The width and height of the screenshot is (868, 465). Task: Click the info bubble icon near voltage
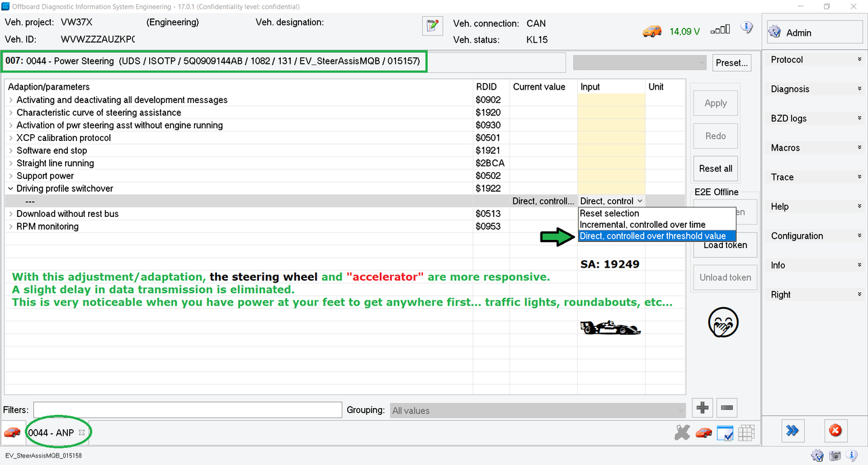click(747, 28)
